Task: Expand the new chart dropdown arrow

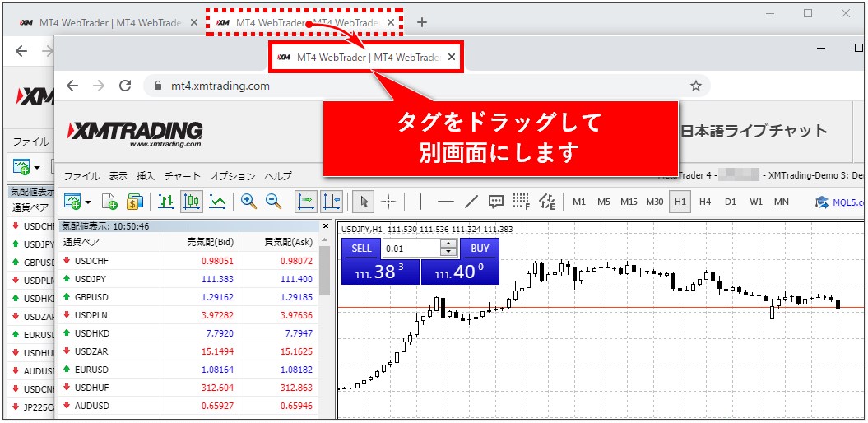Action: coord(88,202)
